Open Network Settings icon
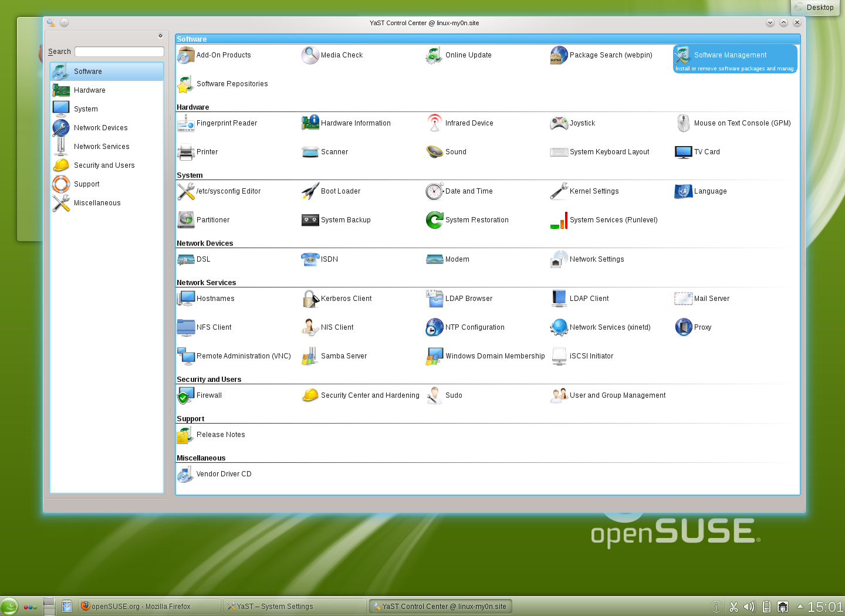The image size is (845, 616). pyautogui.click(x=559, y=259)
